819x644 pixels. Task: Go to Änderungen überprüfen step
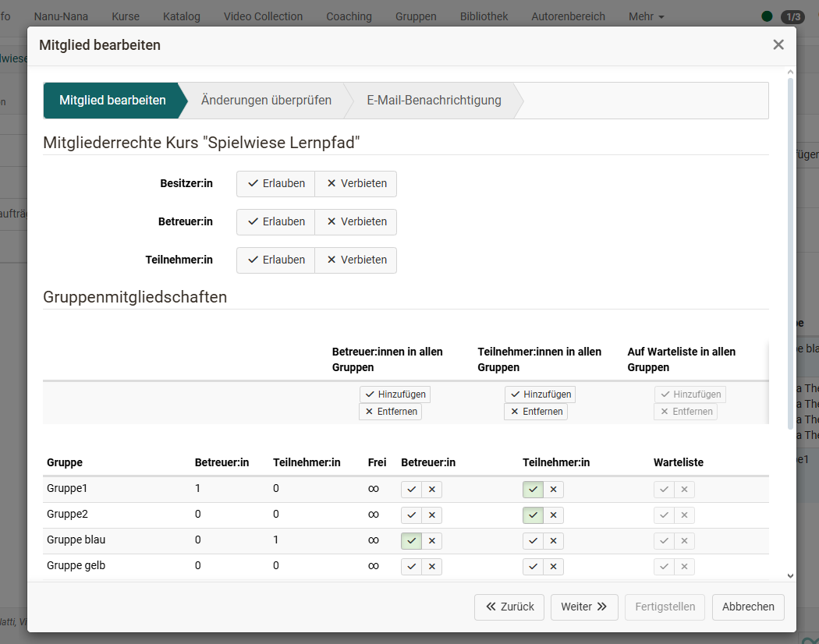pos(266,101)
